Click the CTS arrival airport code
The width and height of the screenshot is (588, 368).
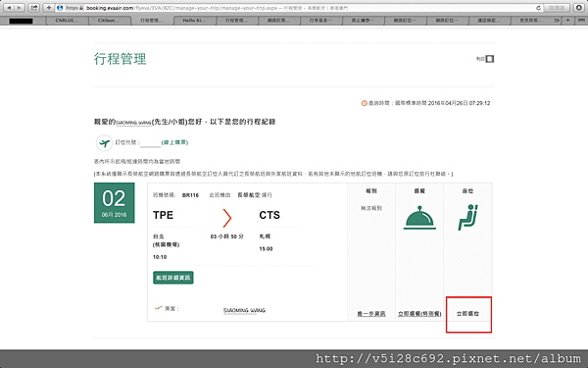point(269,215)
